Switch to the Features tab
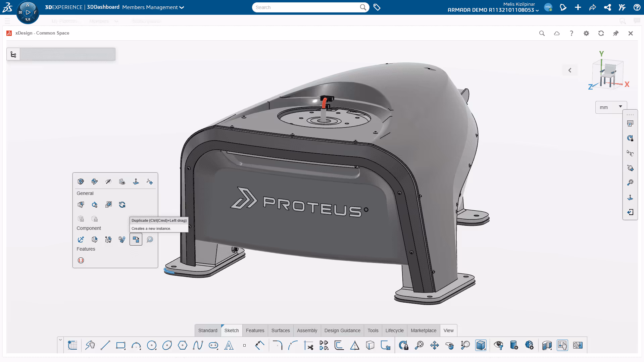 [255, 330]
